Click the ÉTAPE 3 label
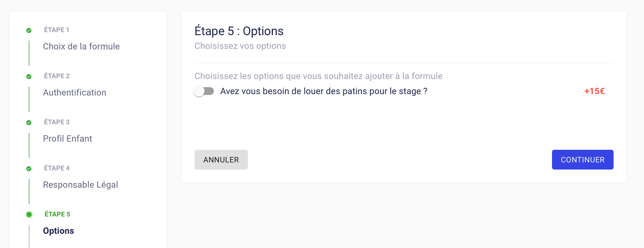 pyautogui.click(x=57, y=122)
